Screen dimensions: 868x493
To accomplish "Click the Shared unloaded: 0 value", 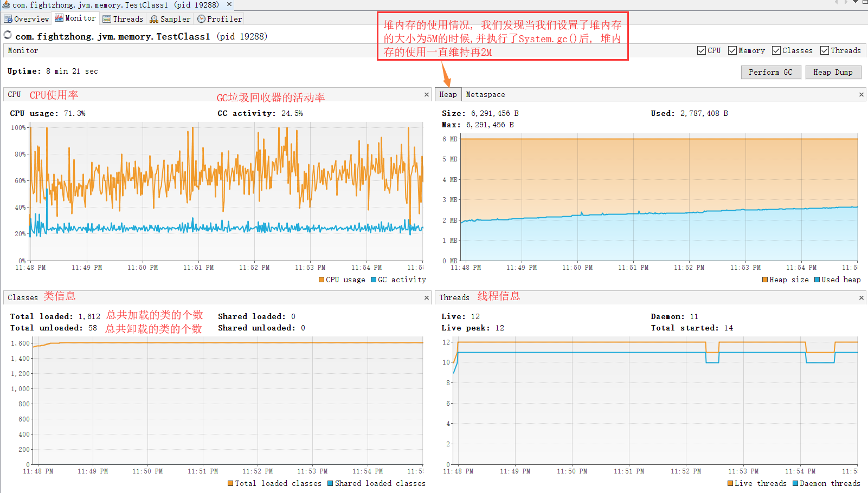I will tap(303, 328).
